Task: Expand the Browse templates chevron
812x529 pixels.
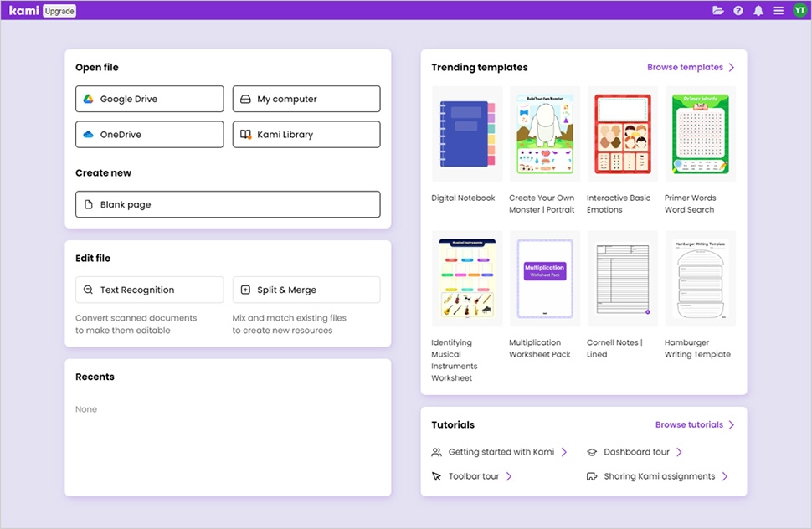Action: pyautogui.click(x=731, y=67)
